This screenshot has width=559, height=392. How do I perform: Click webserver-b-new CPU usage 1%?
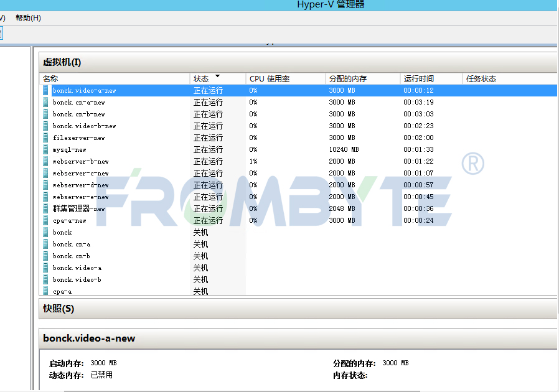253,161
